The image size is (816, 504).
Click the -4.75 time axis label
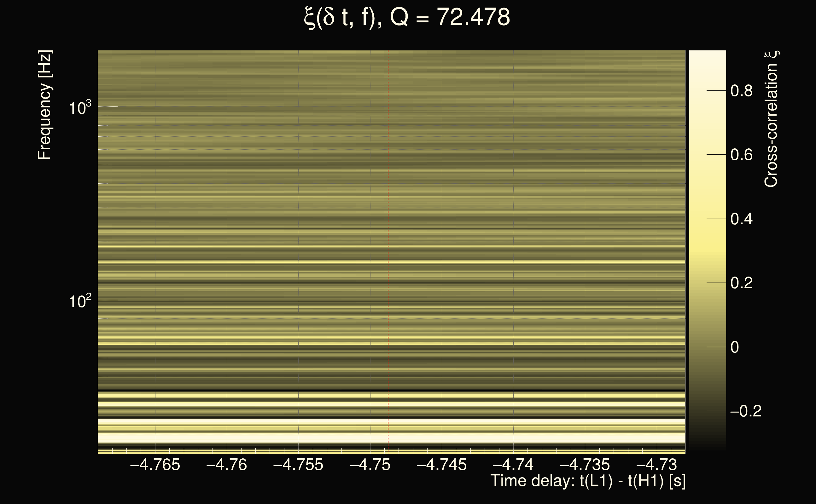[x=370, y=465]
